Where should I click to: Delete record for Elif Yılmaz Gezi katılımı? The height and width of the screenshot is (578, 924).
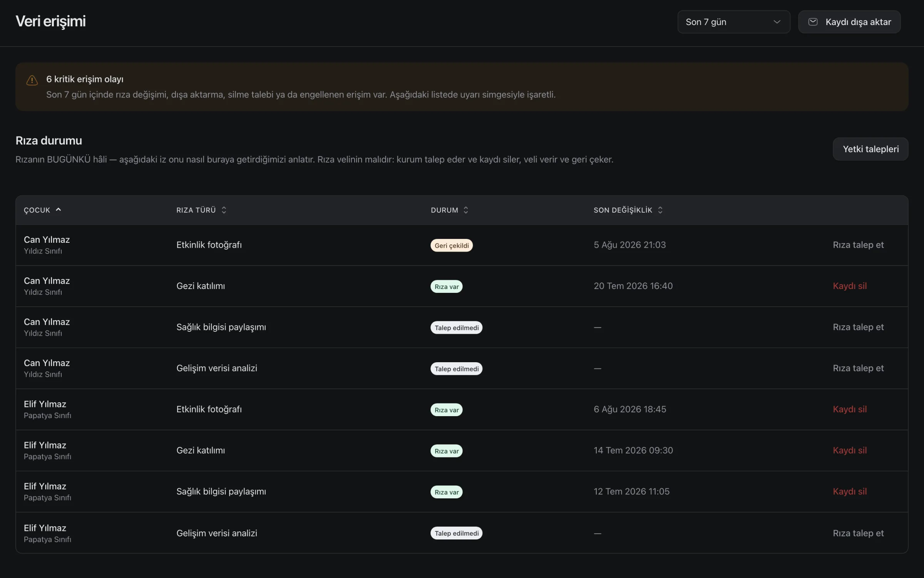[849, 450]
